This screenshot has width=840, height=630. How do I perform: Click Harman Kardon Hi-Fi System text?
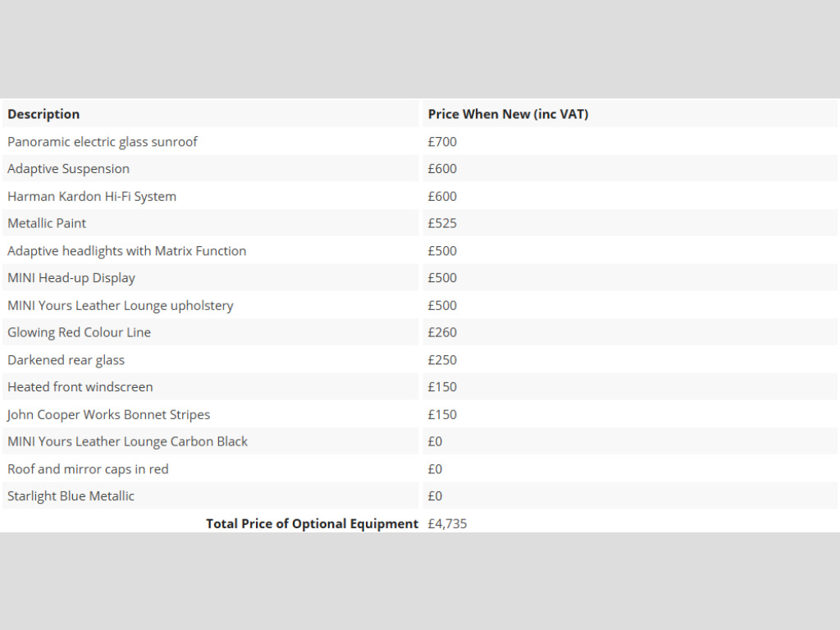tap(92, 196)
